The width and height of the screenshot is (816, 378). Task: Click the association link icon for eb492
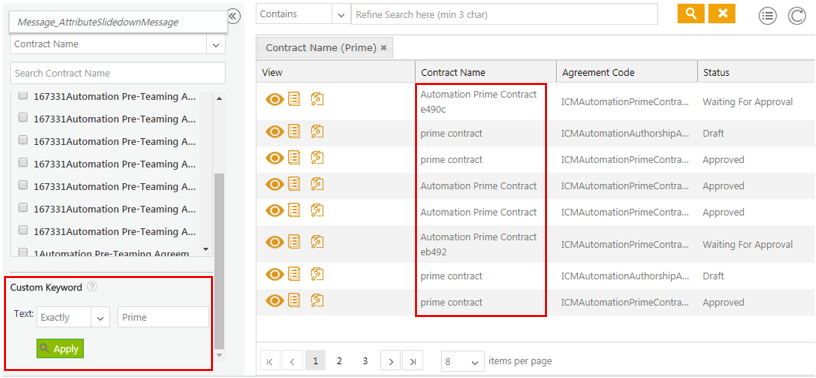[317, 242]
